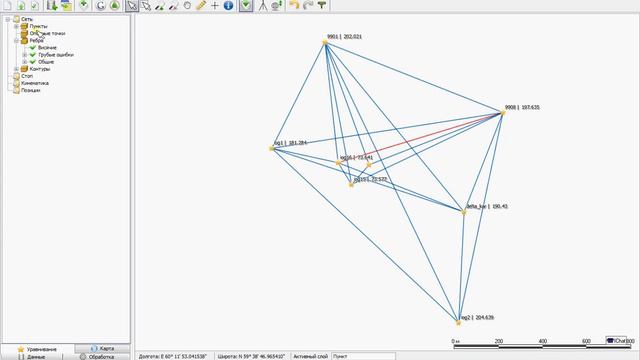Expand the Контуры tree node
This screenshot has width=640, height=360.
(x=16, y=69)
